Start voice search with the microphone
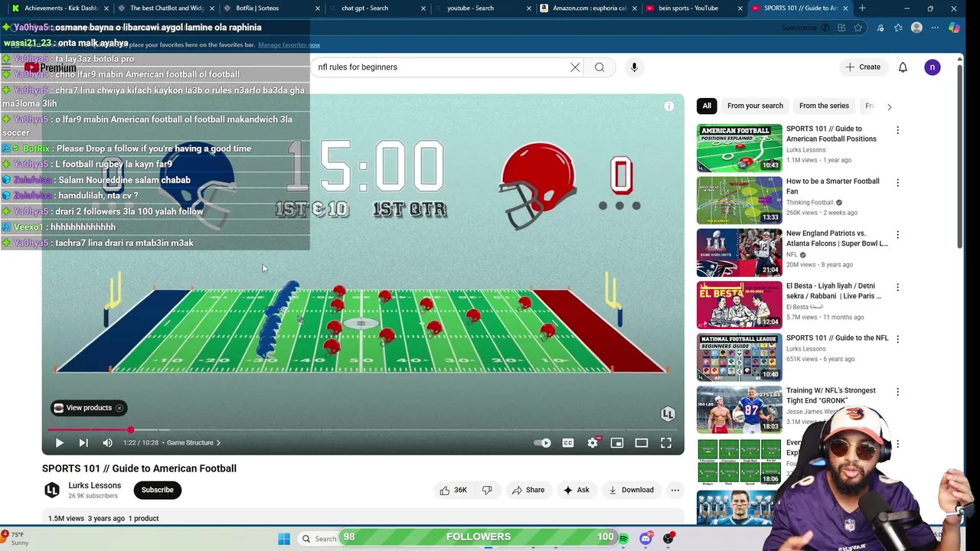Viewport: 980px width, 551px height. click(x=634, y=67)
